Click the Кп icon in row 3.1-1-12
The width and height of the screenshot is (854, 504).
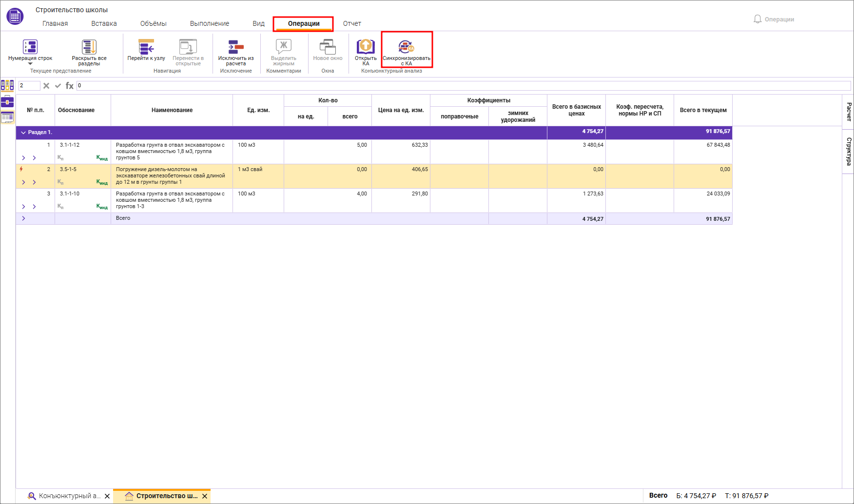coord(60,157)
